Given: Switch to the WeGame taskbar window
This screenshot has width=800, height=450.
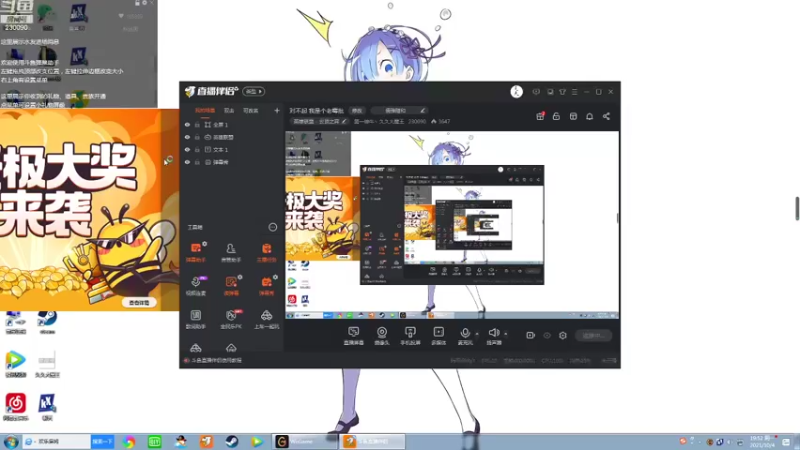Looking at the screenshot, I should click(305, 442).
